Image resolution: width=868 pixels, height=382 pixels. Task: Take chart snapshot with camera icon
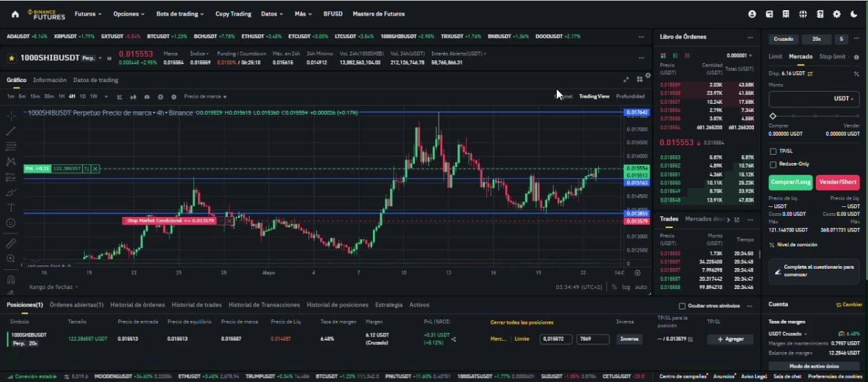tap(147, 97)
